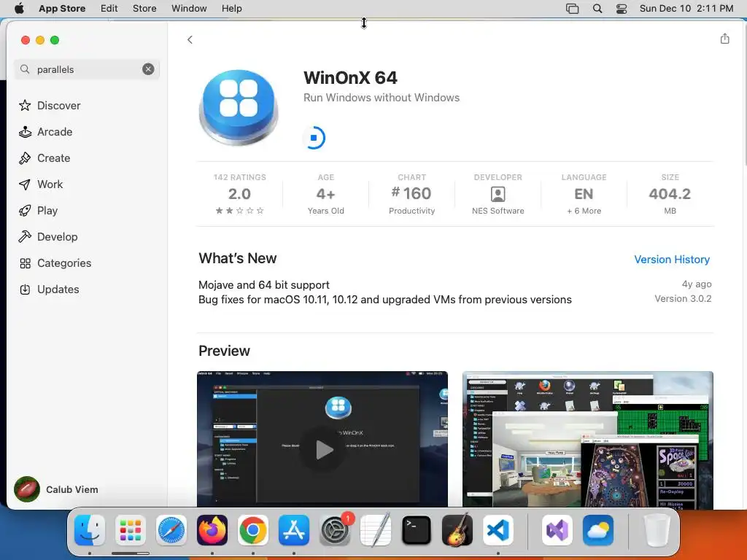Open Terminal from the Dock
The image size is (747, 560).
[417, 530]
